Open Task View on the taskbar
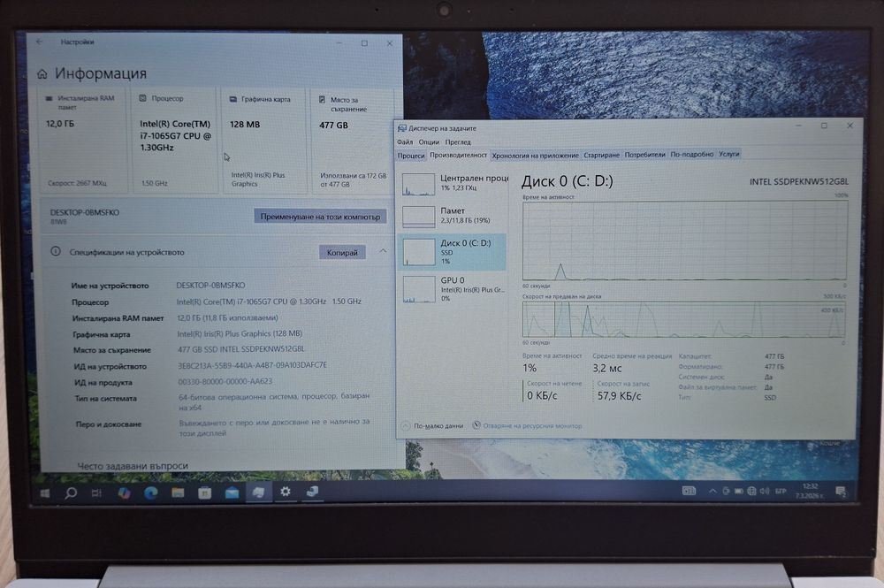The width and height of the screenshot is (884, 588). click(97, 493)
